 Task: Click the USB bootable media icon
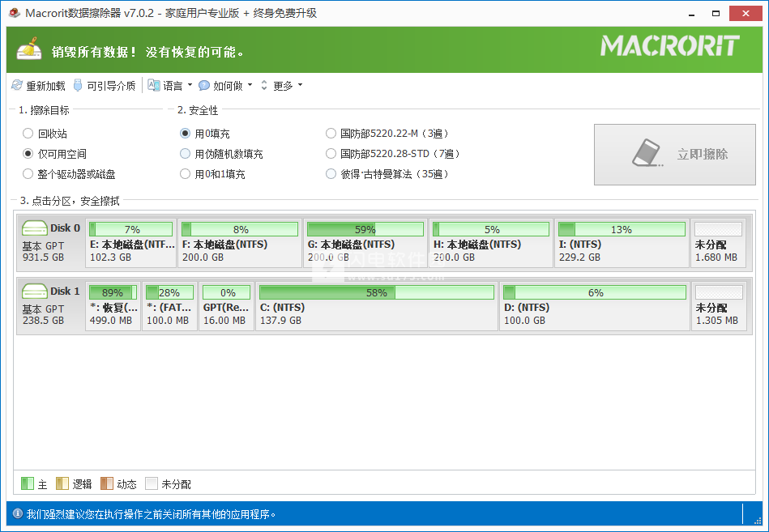(78, 85)
